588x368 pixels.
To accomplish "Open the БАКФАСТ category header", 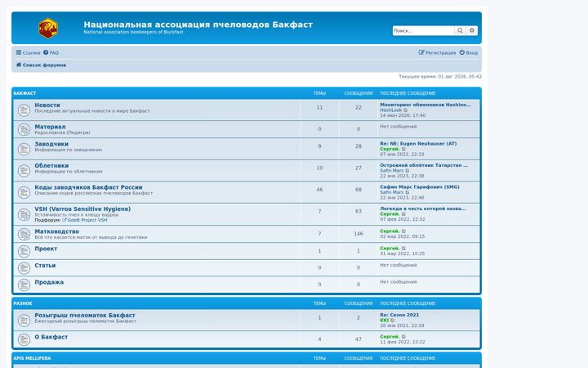I will 24,93.
